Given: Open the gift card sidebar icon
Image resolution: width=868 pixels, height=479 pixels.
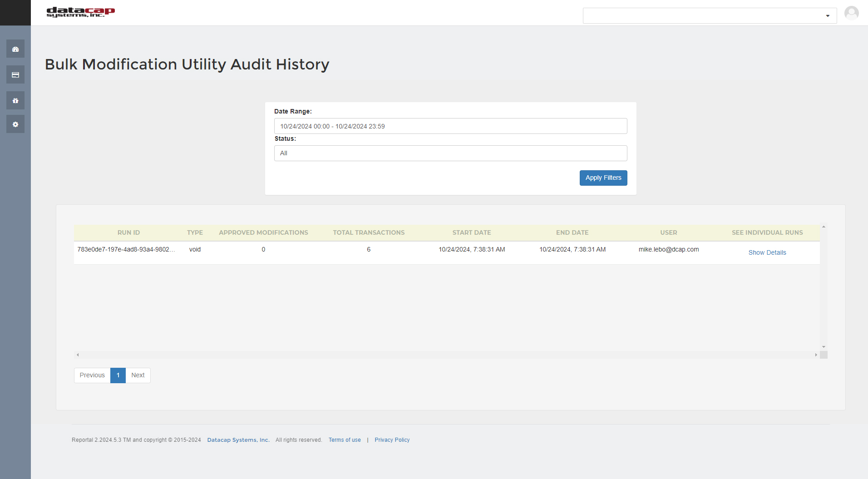Looking at the screenshot, I should coord(15,101).
